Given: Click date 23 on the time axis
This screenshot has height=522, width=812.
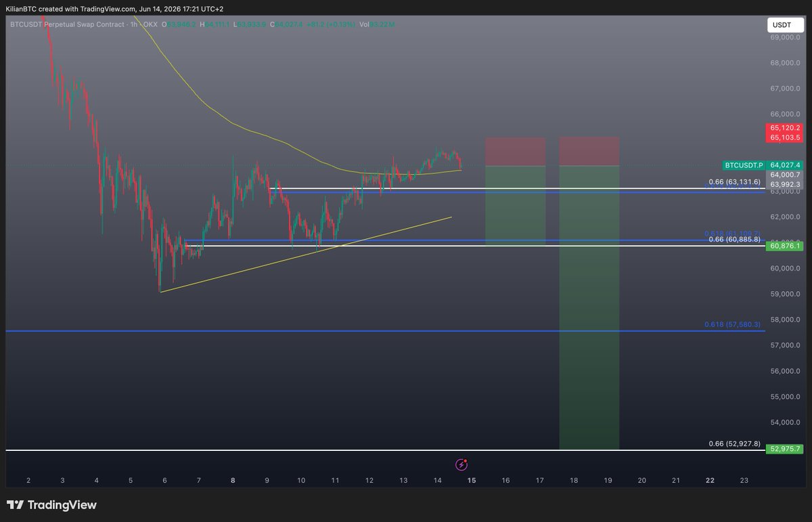Looking at the screenshot, I should tap(744, 480).
